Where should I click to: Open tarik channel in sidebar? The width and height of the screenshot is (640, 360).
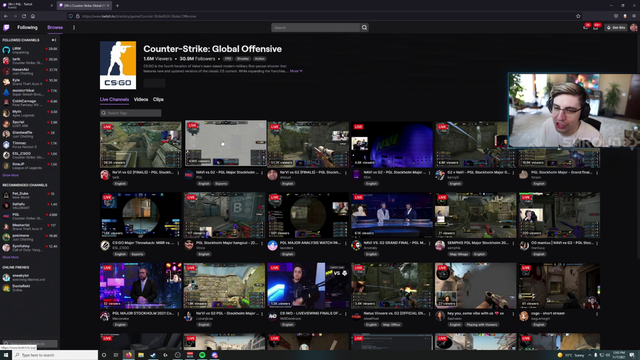pos(30,60)
